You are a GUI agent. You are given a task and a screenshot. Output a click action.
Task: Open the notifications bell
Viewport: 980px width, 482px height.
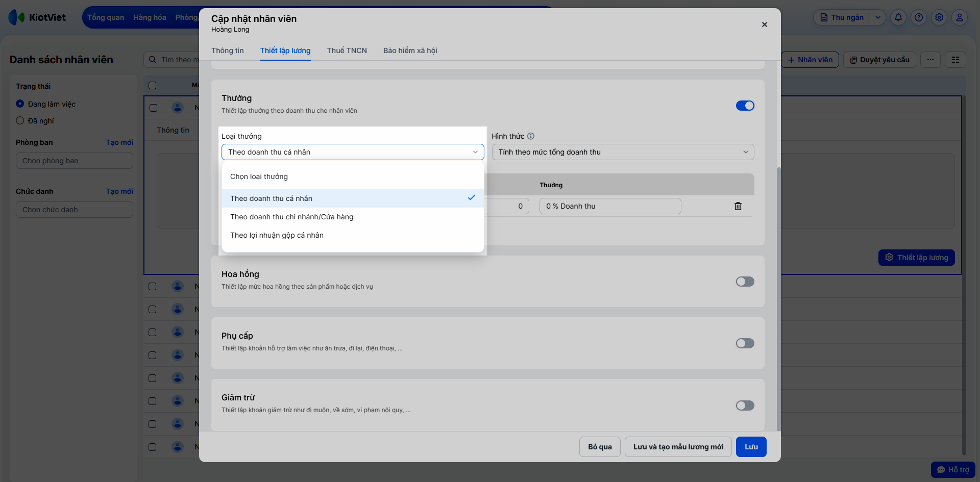(898, 17)
